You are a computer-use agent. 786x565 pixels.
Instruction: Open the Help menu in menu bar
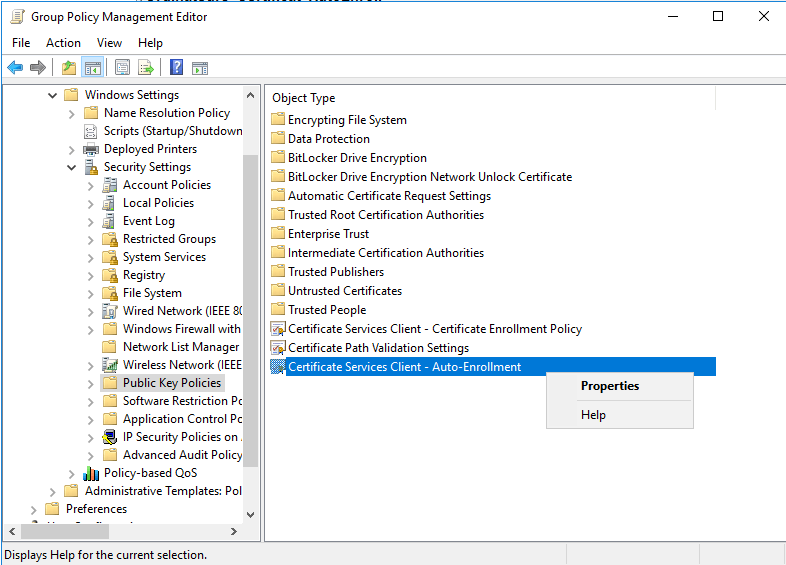tap(150, 43)
